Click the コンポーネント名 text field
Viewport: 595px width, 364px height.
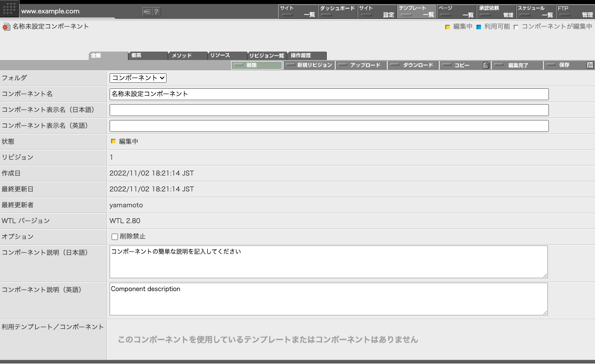(329, 94)
